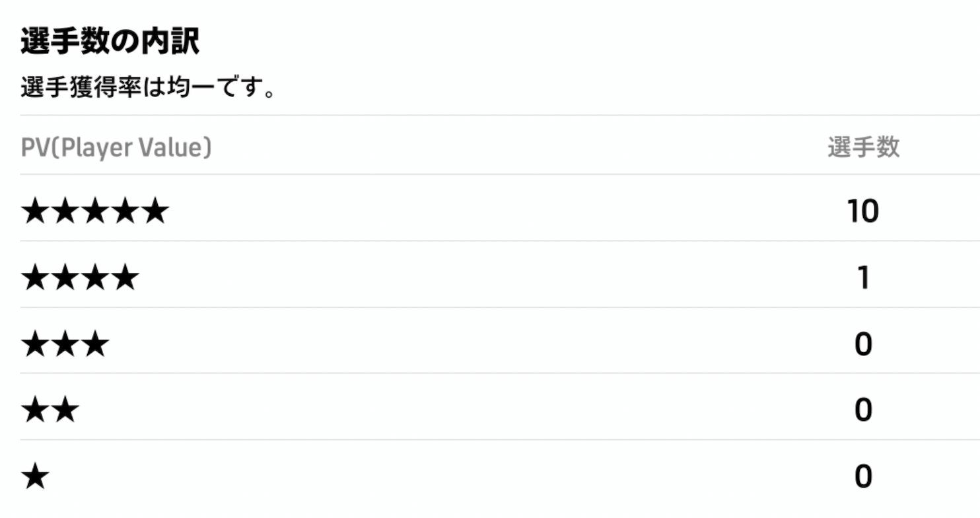
Task: Click the last star in the four-star row
Action: [125, 278]
